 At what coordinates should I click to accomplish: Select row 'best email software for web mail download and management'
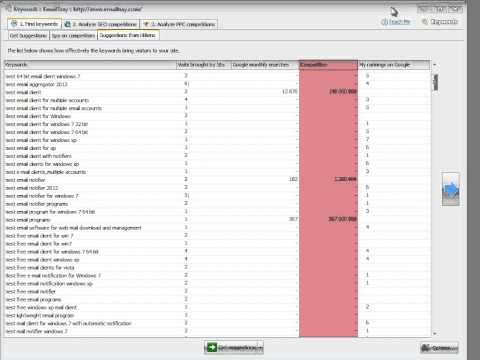[x=217, y=228]
